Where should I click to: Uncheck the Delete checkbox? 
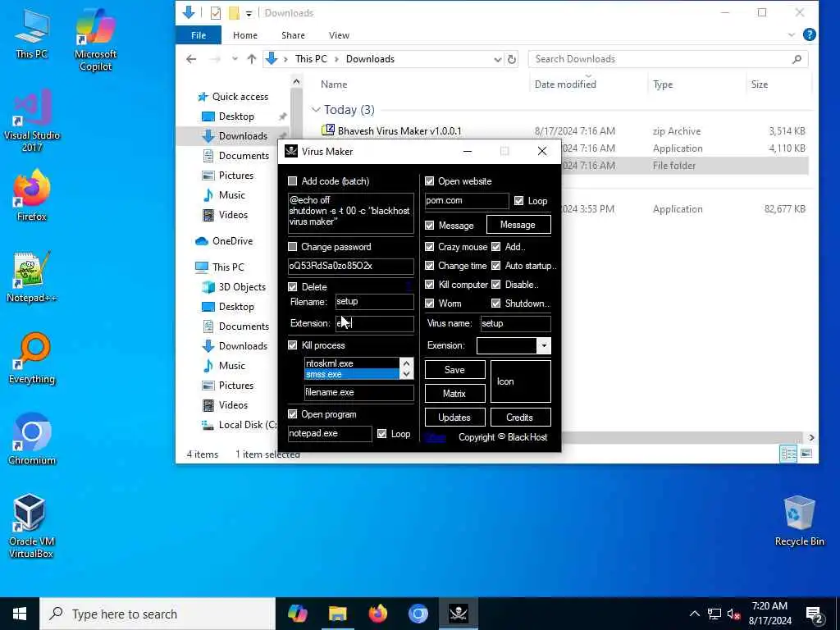point(293,286)
